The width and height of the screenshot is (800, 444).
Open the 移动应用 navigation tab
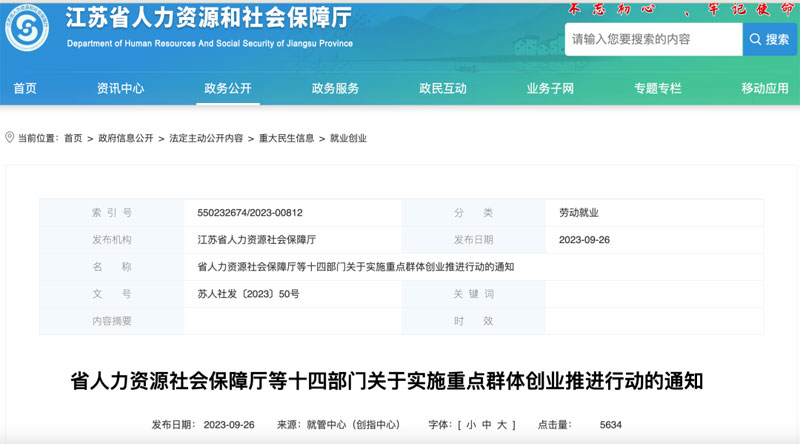[765, 88]
